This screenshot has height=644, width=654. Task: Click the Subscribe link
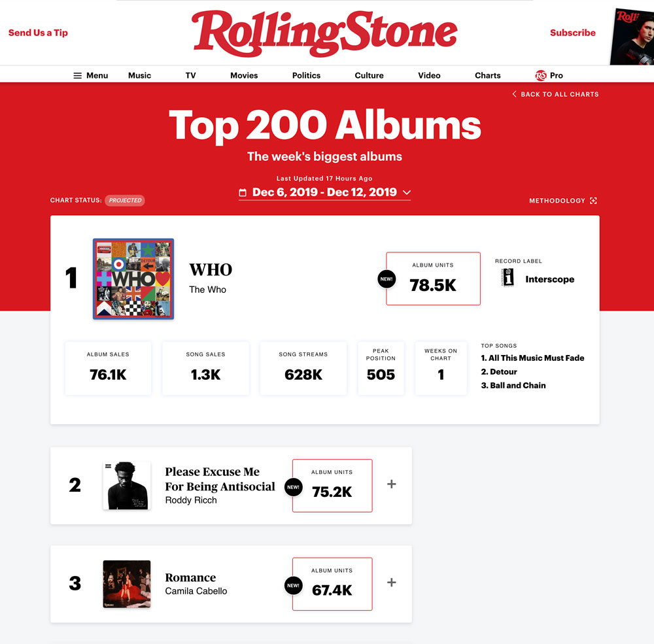coord(572,33)
